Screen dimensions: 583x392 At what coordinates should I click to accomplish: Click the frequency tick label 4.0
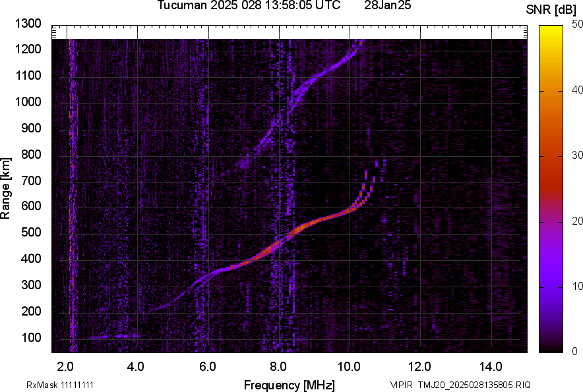click(x=135, y=367)
